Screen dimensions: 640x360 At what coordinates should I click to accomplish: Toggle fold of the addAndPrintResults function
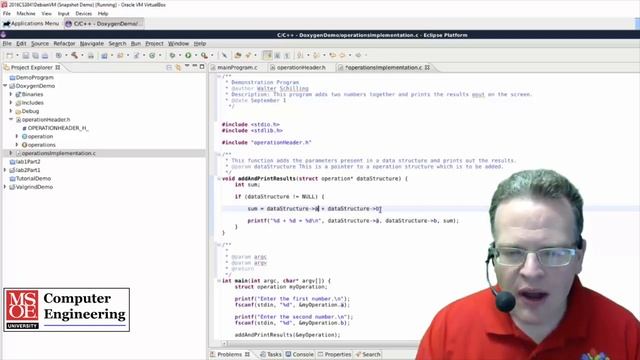tap(219, 179)
